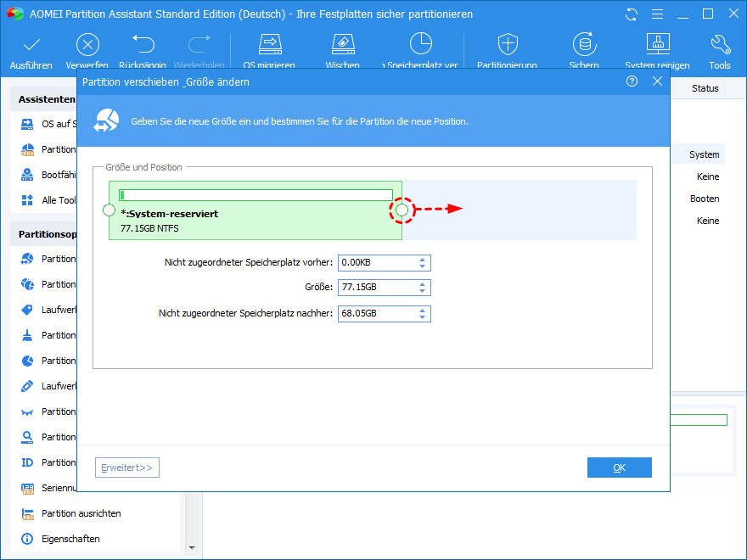This screenshot has height=560, width=747.
Task: Click the OS auf SSD sidebar icon
Action: point(27,124)
